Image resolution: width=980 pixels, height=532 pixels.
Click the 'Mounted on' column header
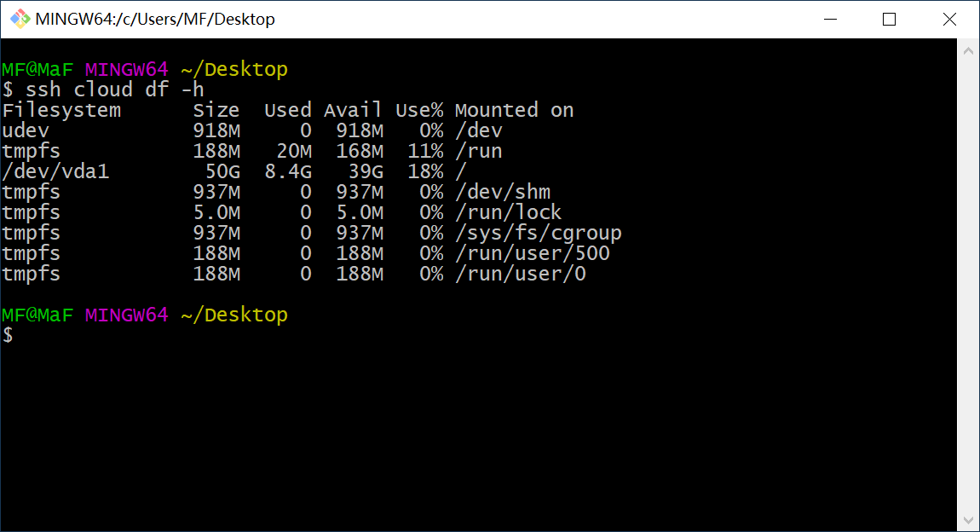point(514,110)
